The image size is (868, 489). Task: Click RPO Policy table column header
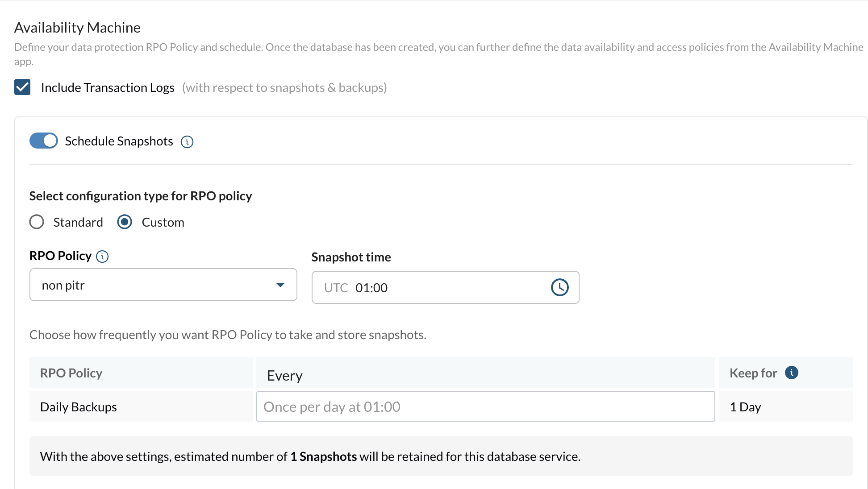71,373
